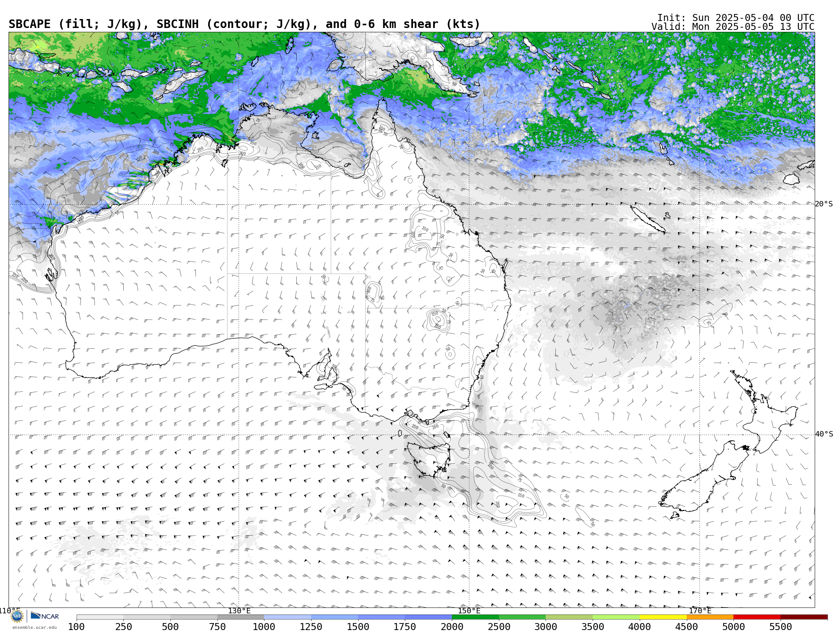This screenshot has height=632, width=840.
Task: Click the '170°E' longitude label
Action: (700, 611)
